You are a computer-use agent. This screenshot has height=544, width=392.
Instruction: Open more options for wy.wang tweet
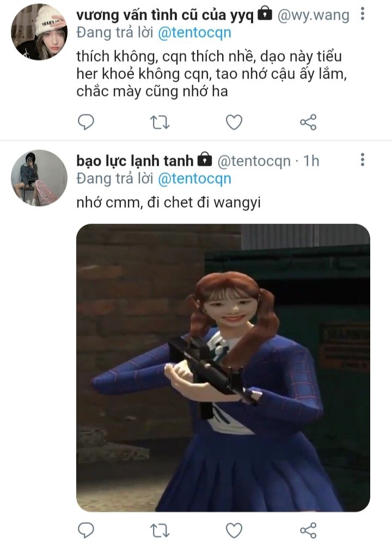(362, 14)
